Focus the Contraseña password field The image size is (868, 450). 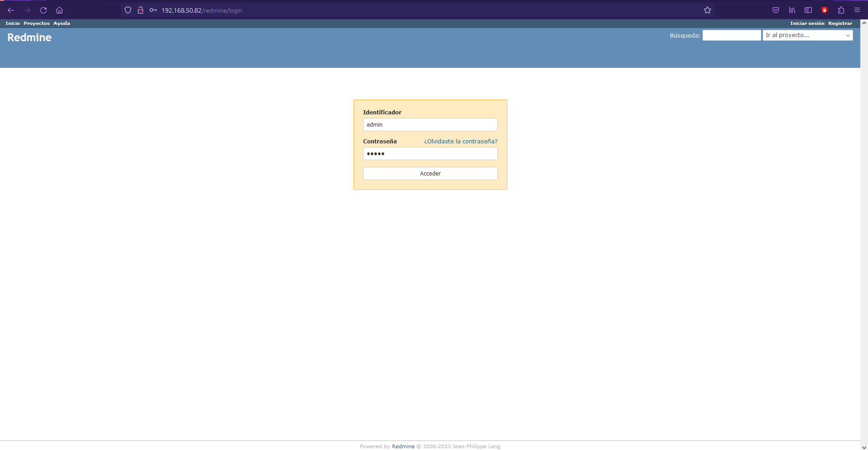point(430,153)
